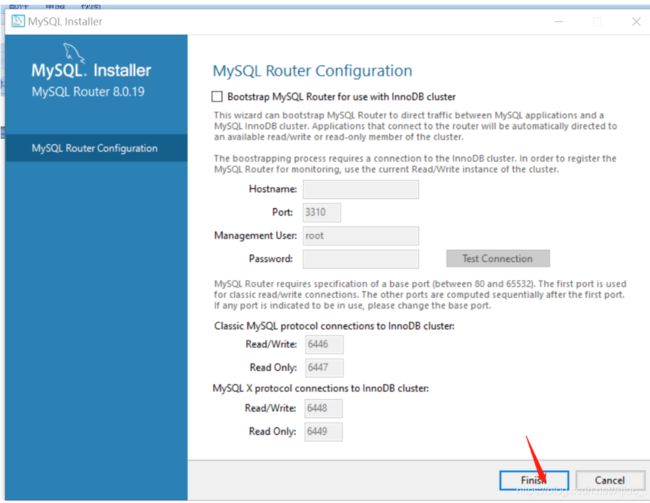
Task: Focus the Hostname input field
Action: click(361, 189)
